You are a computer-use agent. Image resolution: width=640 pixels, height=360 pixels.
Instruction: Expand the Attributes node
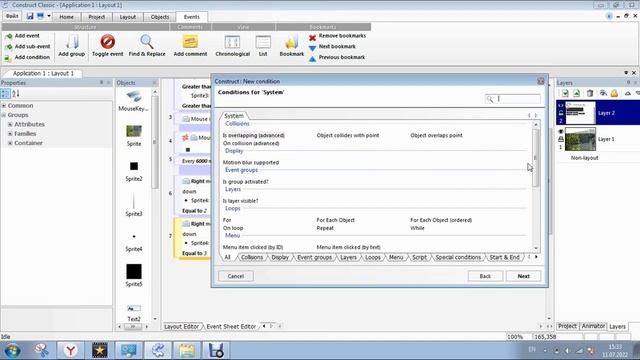point(10,124)
